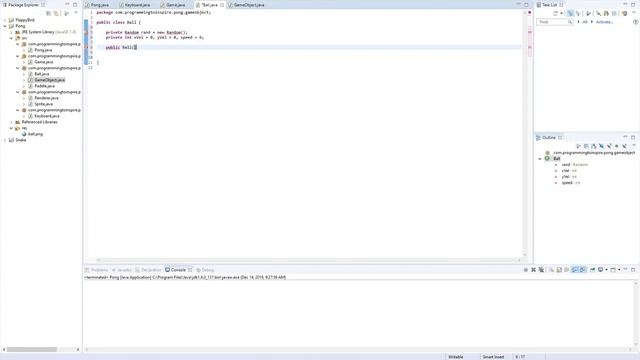Collapse the Pong project node
640x360 pixels.
point(5,26)
